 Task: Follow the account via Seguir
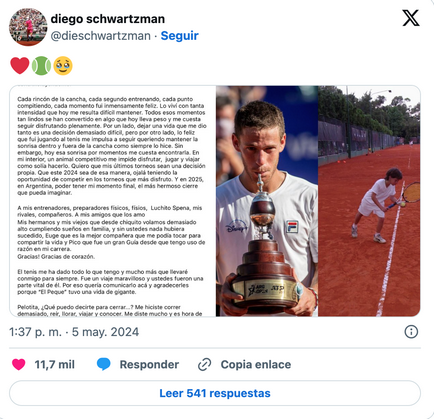coord(179,36)
